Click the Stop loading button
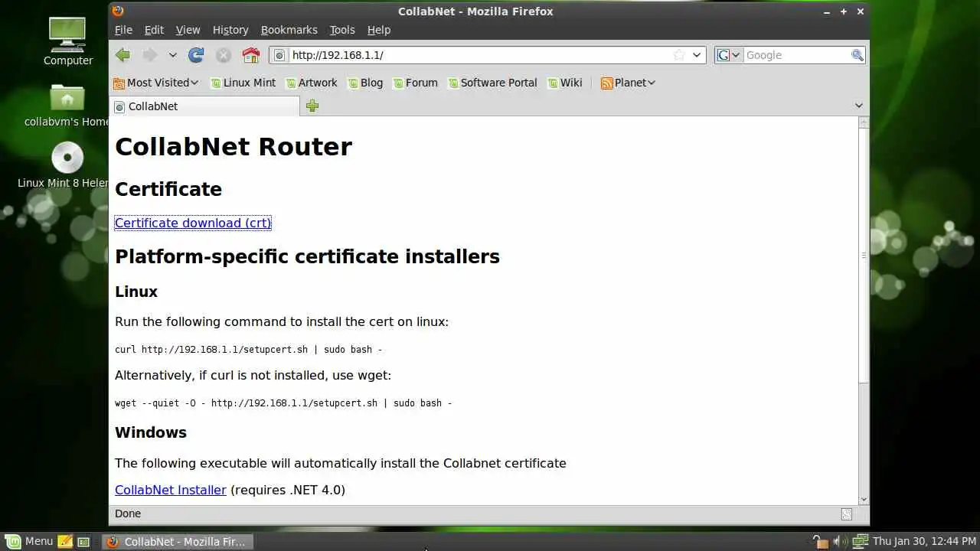Screen dimensions: 980x551 224,55
